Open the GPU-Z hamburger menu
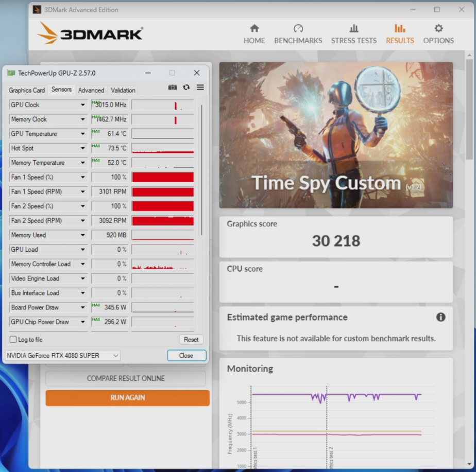Image resolution: width=476 pixels, height=472 pixels. coord(200,88)
